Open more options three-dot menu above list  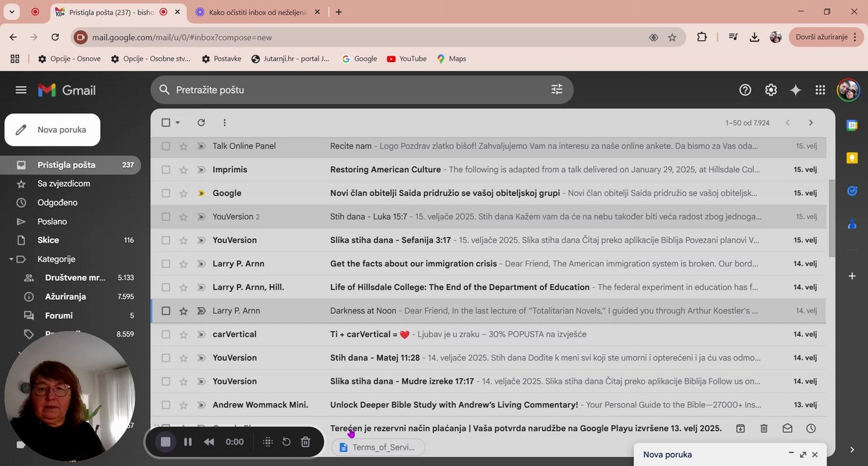224,122
